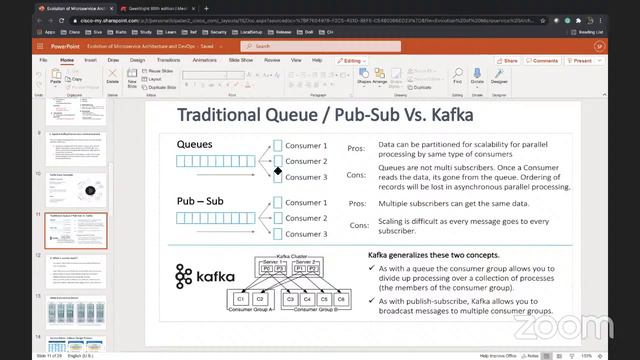The height and width of the screenshot is (360, 640).
Task: Open the Chrome three-dot menu
Action: pyautogui.click(x=601, y=20)
